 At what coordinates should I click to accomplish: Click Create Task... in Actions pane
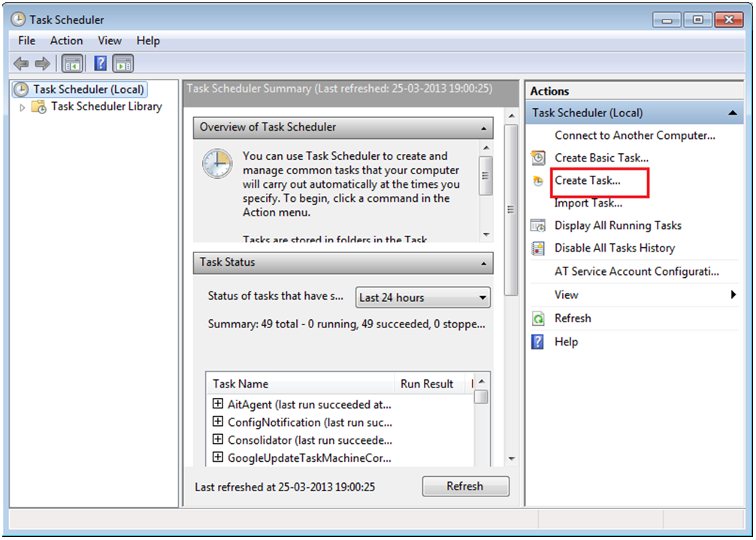pyautogui.click(x=588, y=180)
